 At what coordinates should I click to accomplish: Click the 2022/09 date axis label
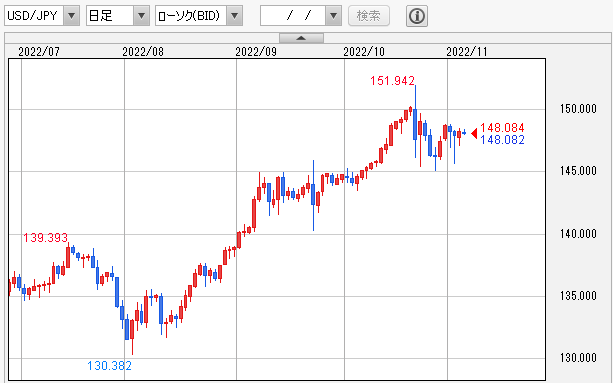[x=256, y=52]
